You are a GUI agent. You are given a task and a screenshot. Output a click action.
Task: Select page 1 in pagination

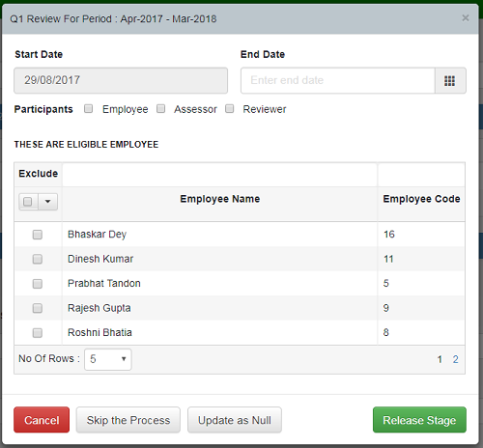click(440, 359)
